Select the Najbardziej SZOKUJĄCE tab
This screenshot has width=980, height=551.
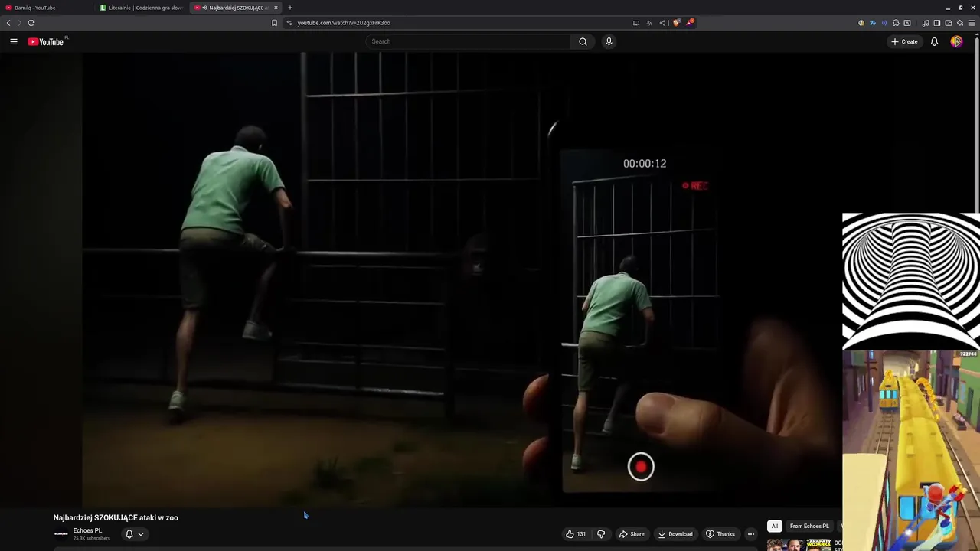click(236, 8)
